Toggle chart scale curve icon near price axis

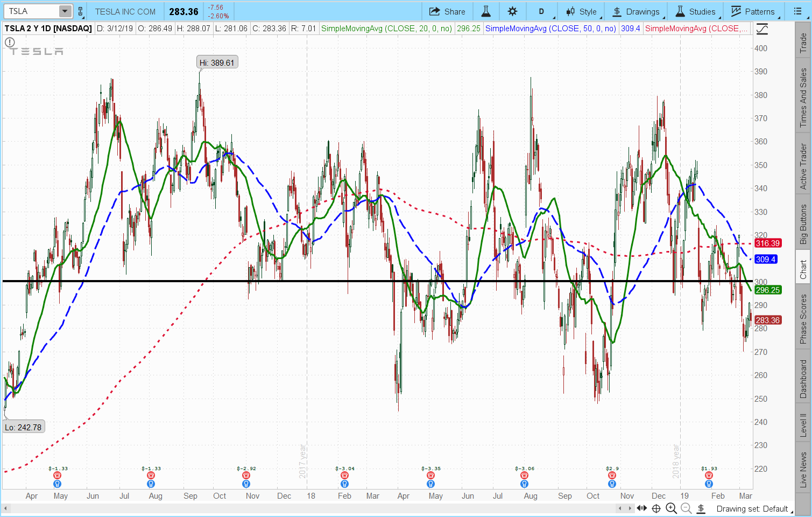tap(762, 29)
